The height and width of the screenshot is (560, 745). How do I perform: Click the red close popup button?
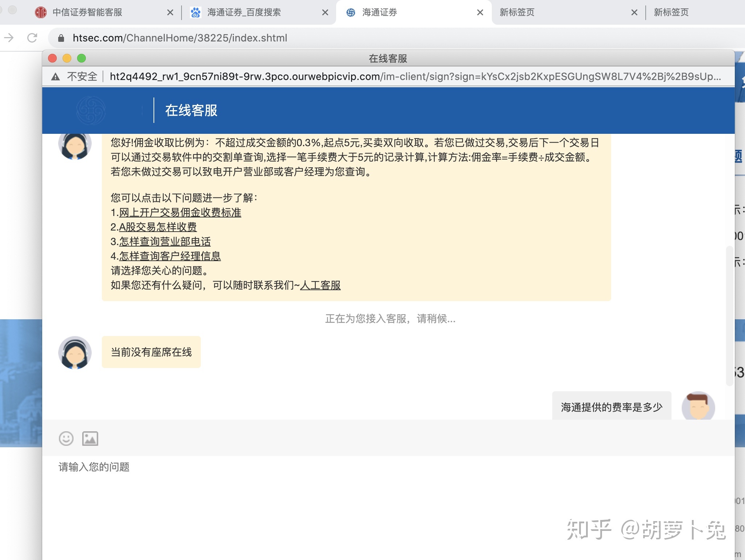[52, 58]
